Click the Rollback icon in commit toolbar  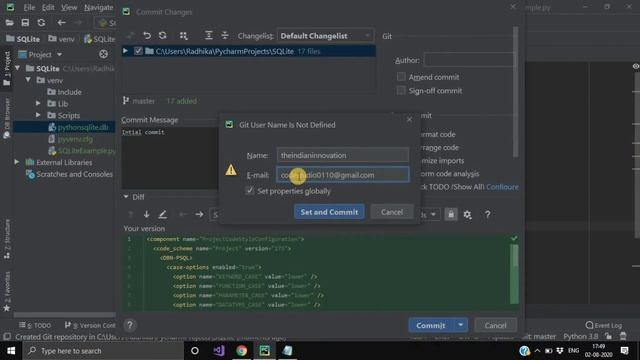click(x=147, y=36)
